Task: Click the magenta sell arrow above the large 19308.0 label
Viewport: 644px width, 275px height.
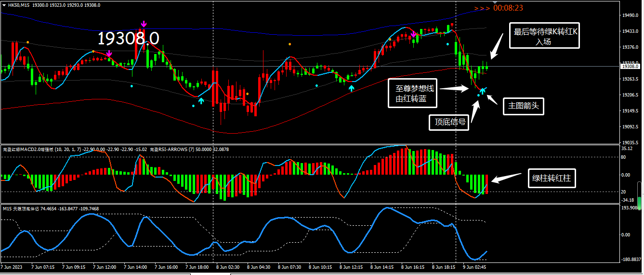Action: point(144,24)
